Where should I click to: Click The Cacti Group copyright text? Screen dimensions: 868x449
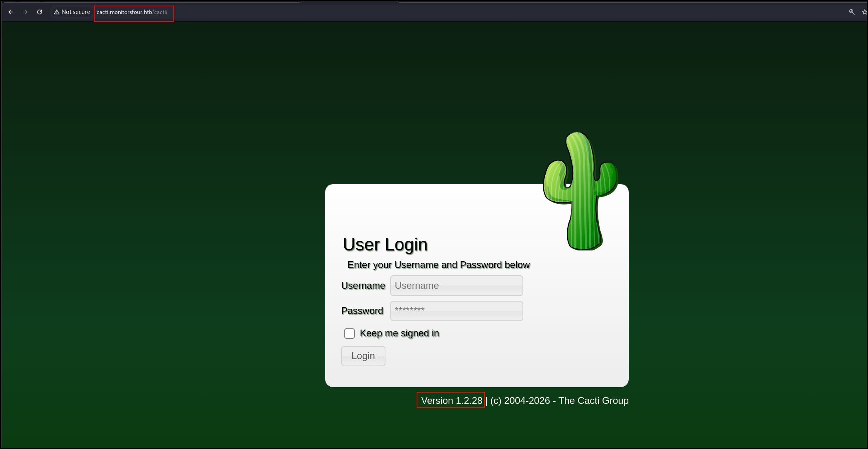click(559, 401)
